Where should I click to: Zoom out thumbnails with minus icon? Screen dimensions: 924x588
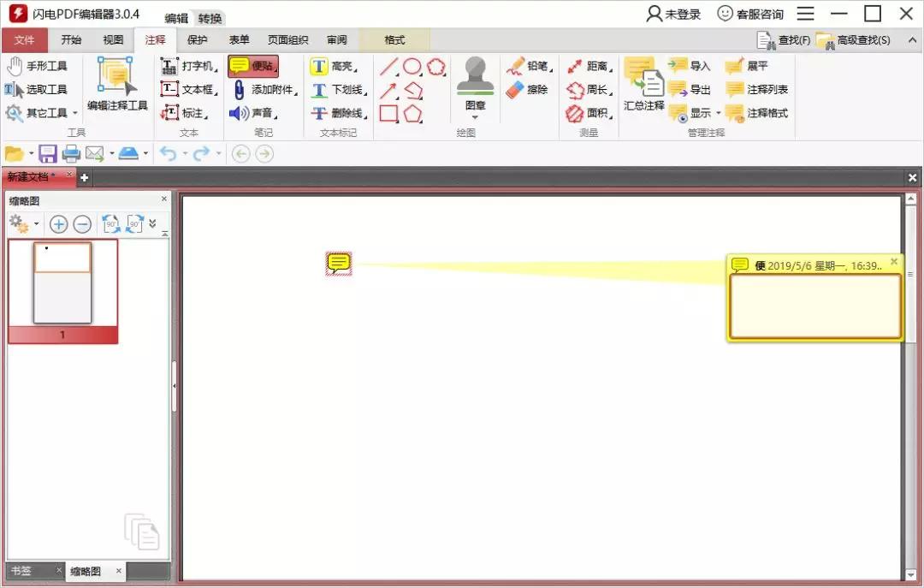pos(82,224)
